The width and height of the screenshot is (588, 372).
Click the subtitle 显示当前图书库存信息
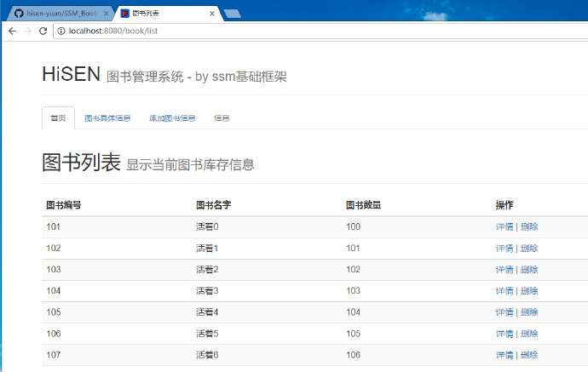(x=191, y=165)
